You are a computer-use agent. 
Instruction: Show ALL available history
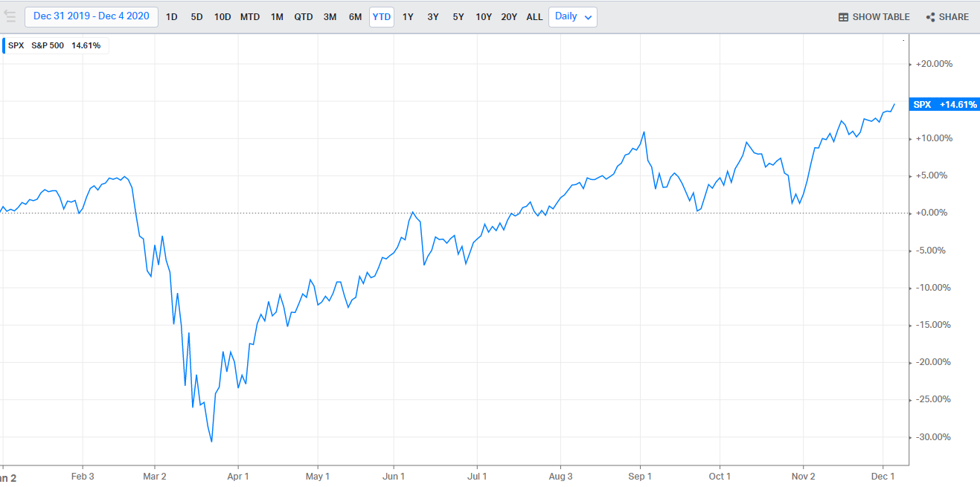(534, 17)
